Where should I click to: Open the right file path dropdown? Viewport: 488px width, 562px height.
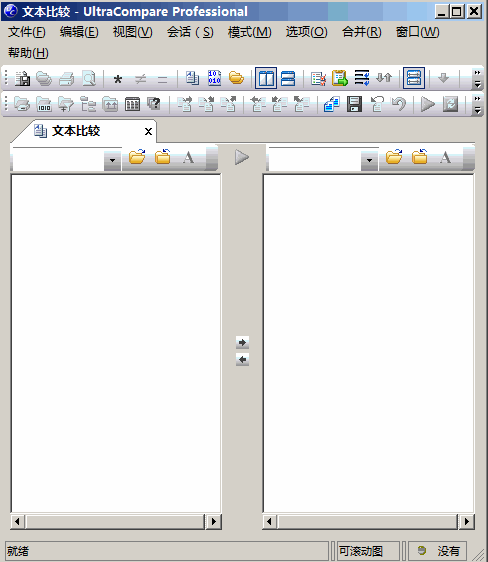(369, 160)
